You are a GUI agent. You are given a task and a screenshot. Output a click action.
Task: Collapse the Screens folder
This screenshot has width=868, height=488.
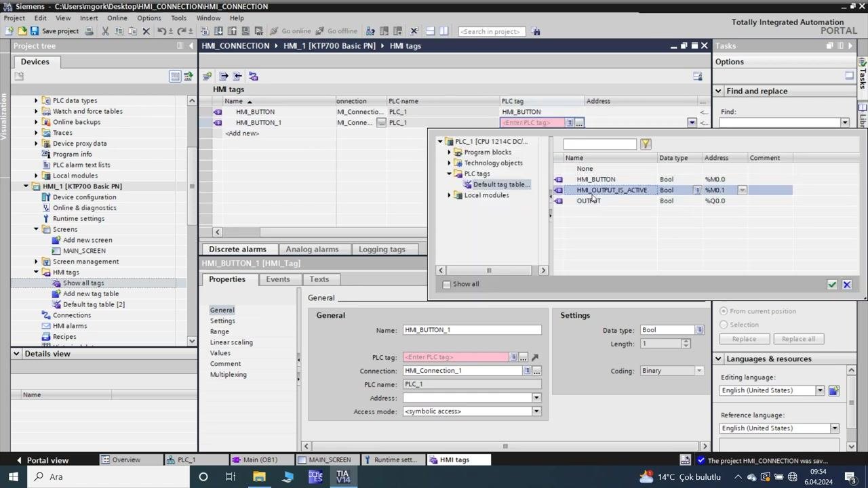click(36, 229)
